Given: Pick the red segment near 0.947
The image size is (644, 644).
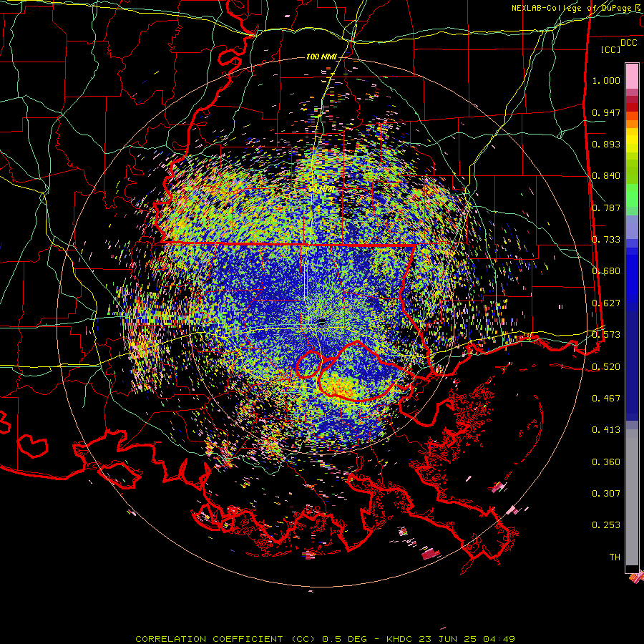Looking at the screenshot, I should 632,107.
